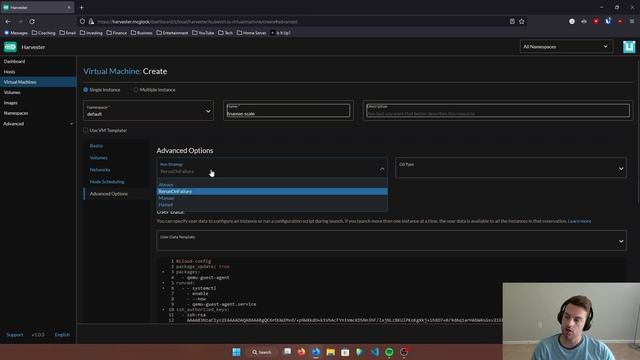Select Single Instance radio button
This screenshot has width=640, height=360.
coord(86,90)
